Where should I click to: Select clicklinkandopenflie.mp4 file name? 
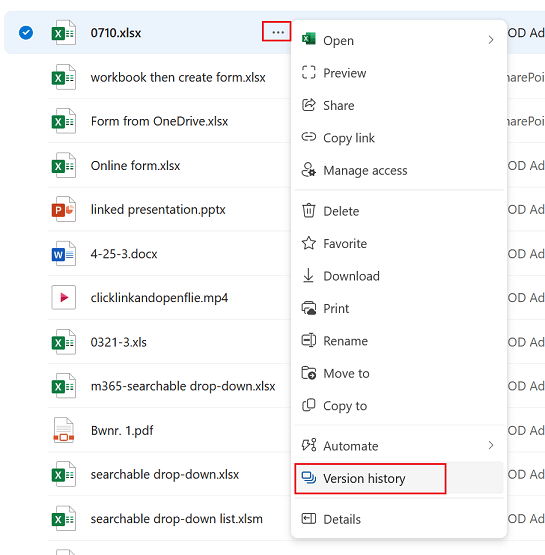pyautogui.click(x=159, y=298)
